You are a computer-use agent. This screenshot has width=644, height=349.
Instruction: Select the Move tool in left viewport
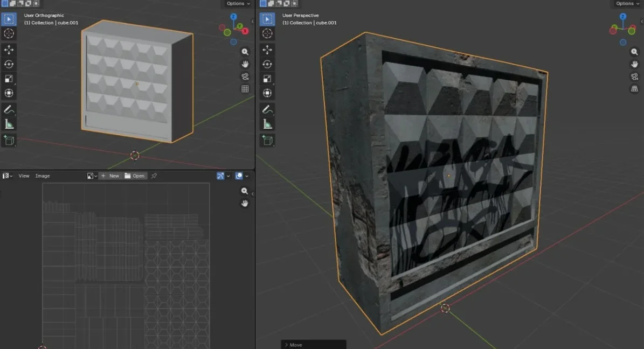tap(9, 50)
